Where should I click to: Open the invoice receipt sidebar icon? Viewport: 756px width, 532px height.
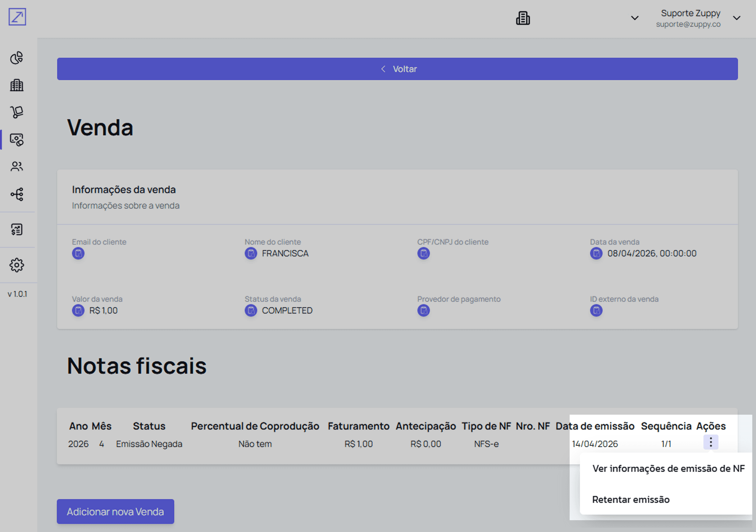(x=17, y=229)
